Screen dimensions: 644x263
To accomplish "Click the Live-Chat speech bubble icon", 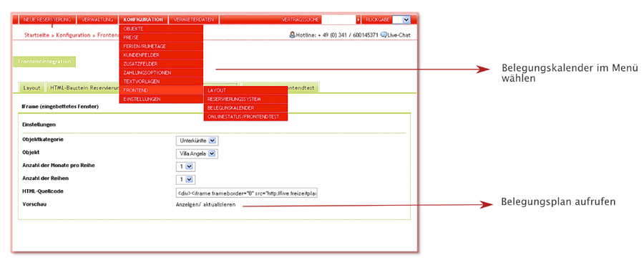I will pos(384,35).
